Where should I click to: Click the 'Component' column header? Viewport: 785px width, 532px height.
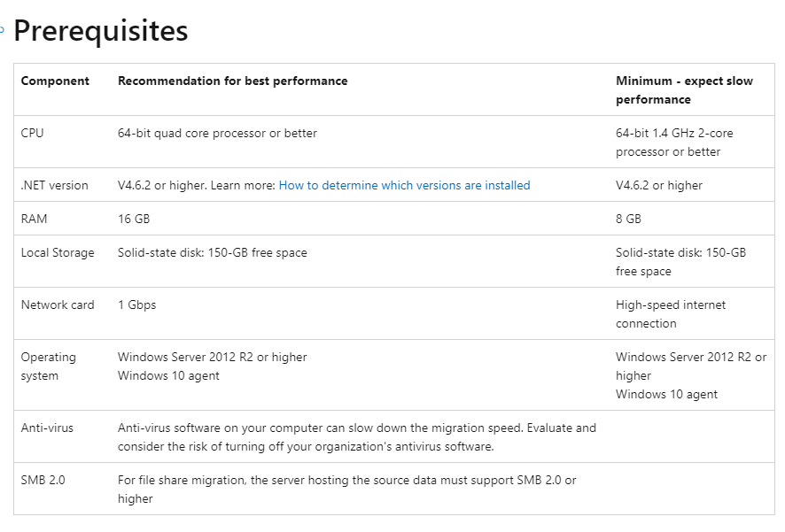(55, 81)
